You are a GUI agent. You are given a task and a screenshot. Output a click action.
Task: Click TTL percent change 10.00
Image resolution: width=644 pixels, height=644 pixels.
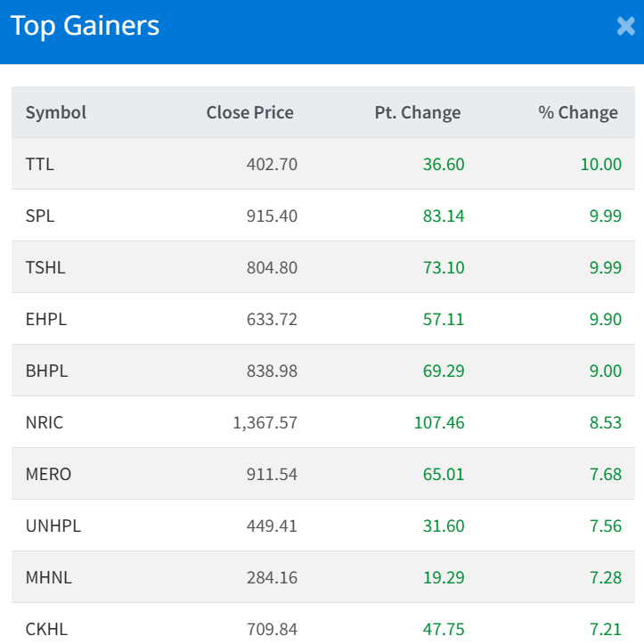click(x=599, y=164)
